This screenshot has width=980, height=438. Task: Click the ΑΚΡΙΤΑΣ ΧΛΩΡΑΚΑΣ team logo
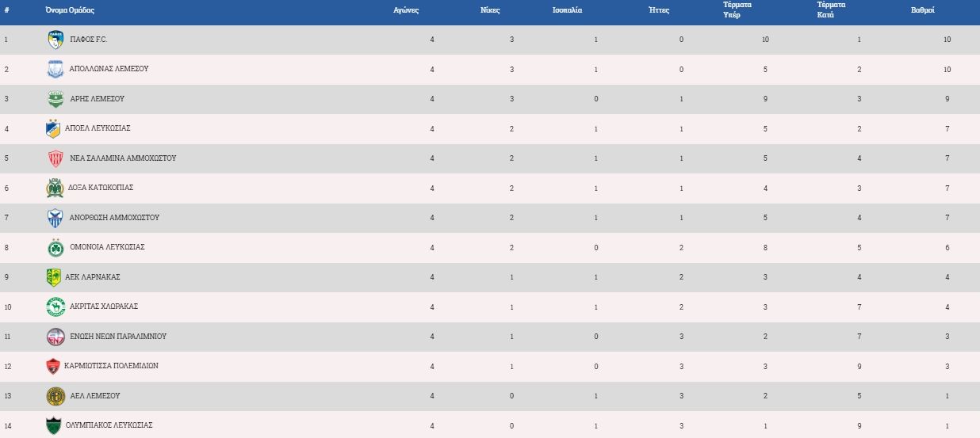pyautogui.click(x=55, y=307)
